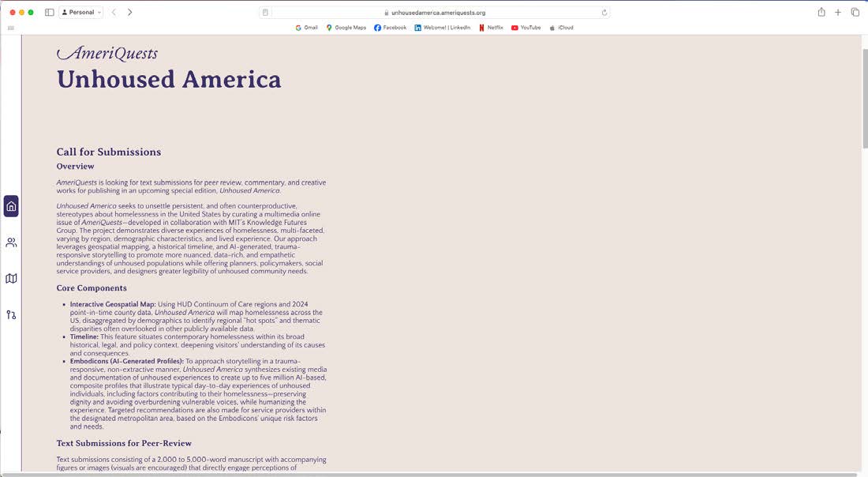Open the YouTube bookmark
The image size is (868, 477).
click(x=526, y=28)
